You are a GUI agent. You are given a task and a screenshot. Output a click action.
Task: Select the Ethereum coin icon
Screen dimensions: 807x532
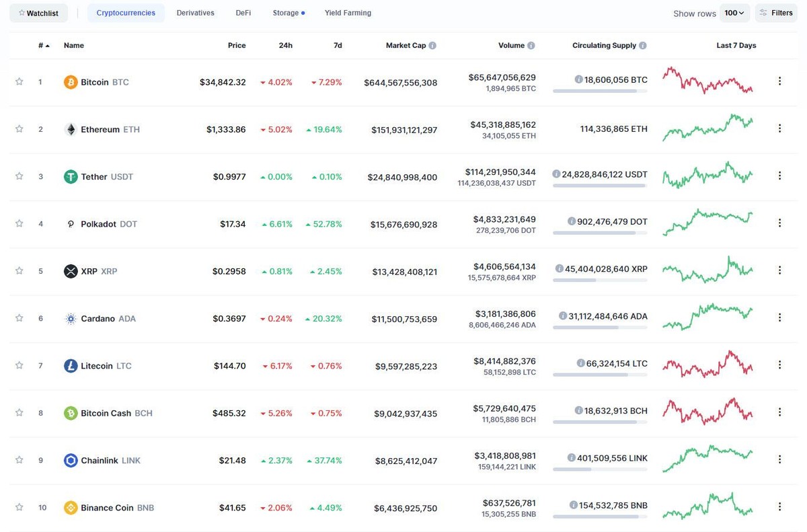[71, 128]
